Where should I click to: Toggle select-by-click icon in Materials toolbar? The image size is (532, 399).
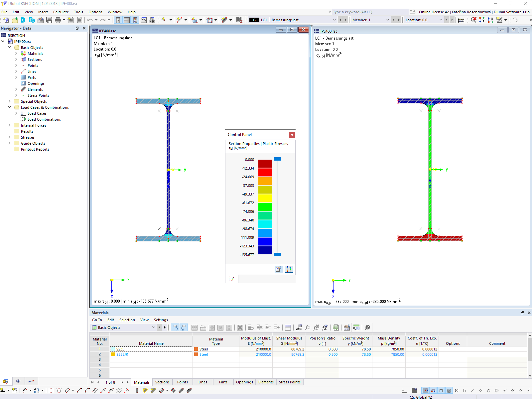click(x=176, y=328)
